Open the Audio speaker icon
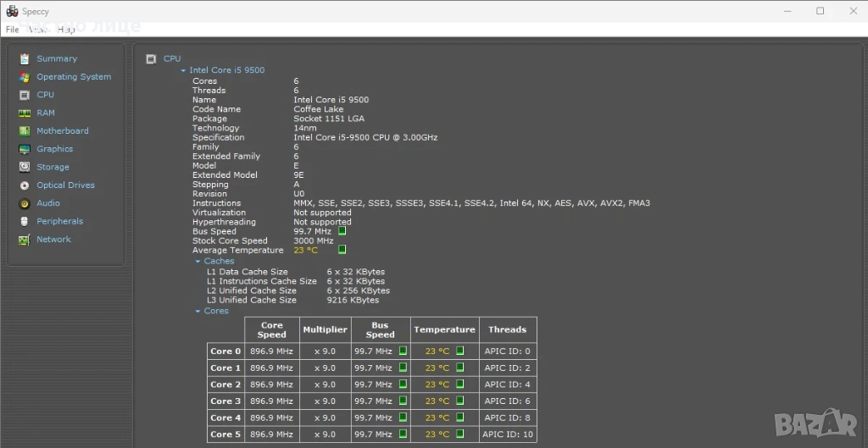Screen dimensions: 868x448 click(x=25, y=203)
